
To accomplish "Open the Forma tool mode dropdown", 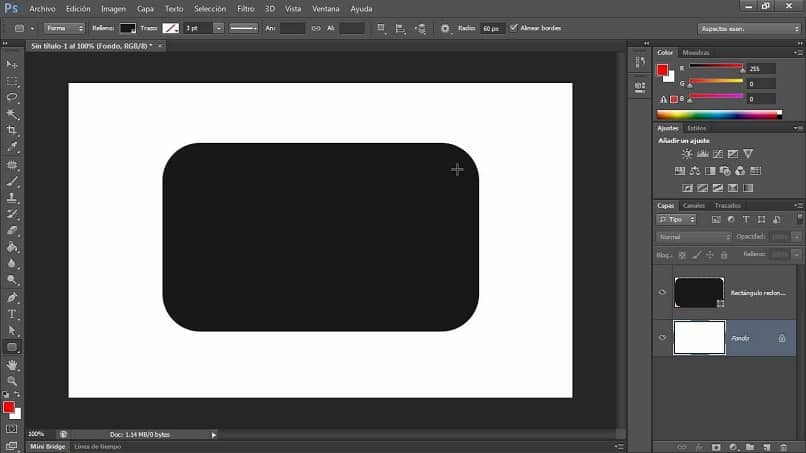I will (x=63, y=28).
